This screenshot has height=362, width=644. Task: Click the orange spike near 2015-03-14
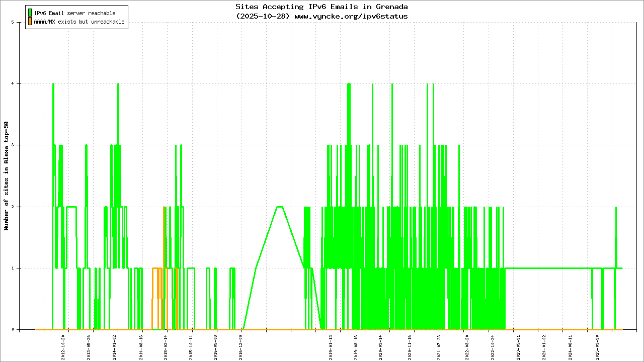pos(164,211)
